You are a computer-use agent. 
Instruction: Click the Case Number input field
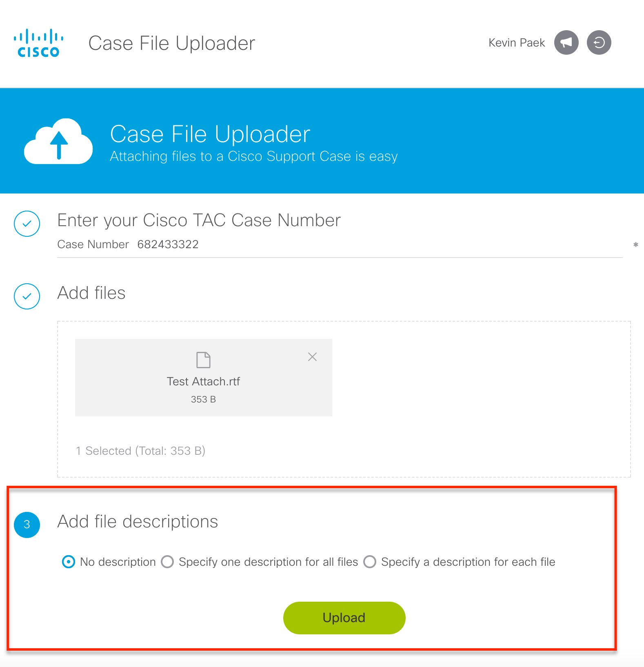point(326,244)
